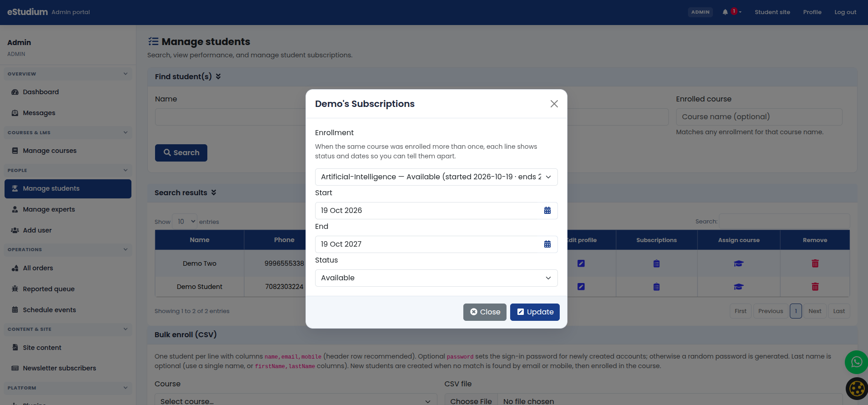Open subscriptions for Demo Two
Image resolution: width=868 pixels, height=405 pixels.
click(x=657, y=263)
